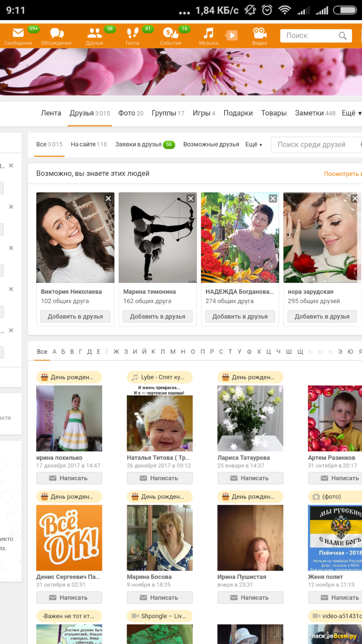Filter friends by letter М
Screen dimensions: 362x644
[x=173, y=352]
